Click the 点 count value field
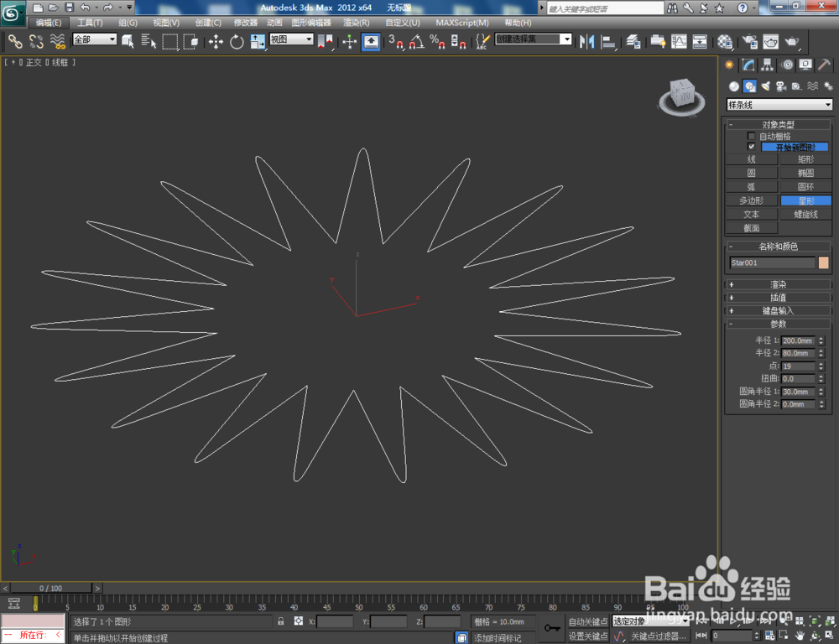The width and height of the screenshot is (839, 644). pyautogui.click(x=798, y=366)
